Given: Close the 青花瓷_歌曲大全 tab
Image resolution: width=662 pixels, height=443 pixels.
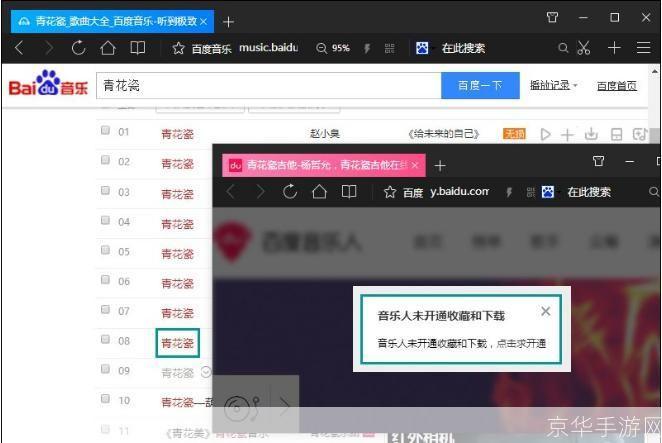Looking at the screenshot, I should [203, 21].
